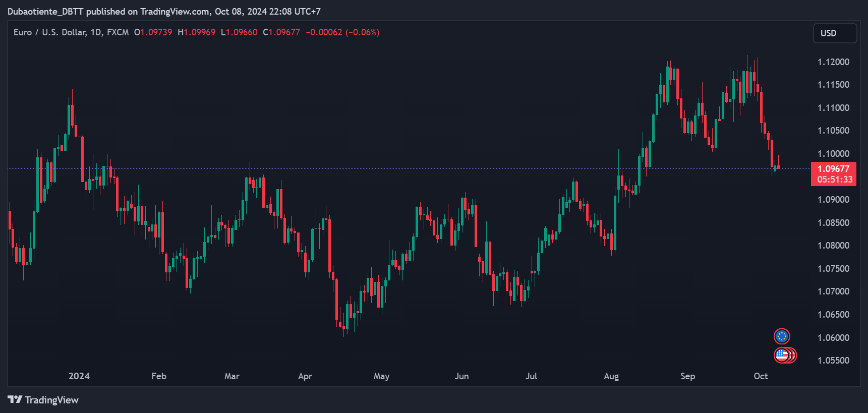The width and height of the screenshot is (868, 413).
Task: Click the 1.10000 price axis label
Action: [833, 154]
